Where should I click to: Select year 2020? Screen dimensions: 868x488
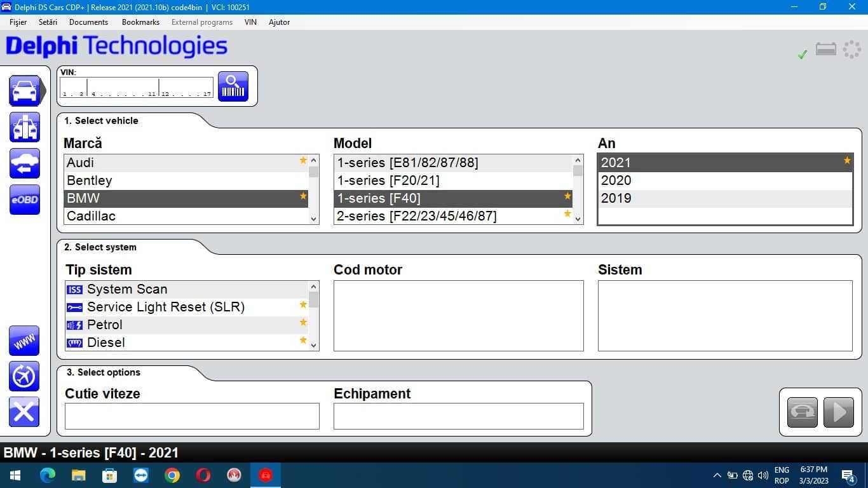pyautogui.click(x=725, y=180)
